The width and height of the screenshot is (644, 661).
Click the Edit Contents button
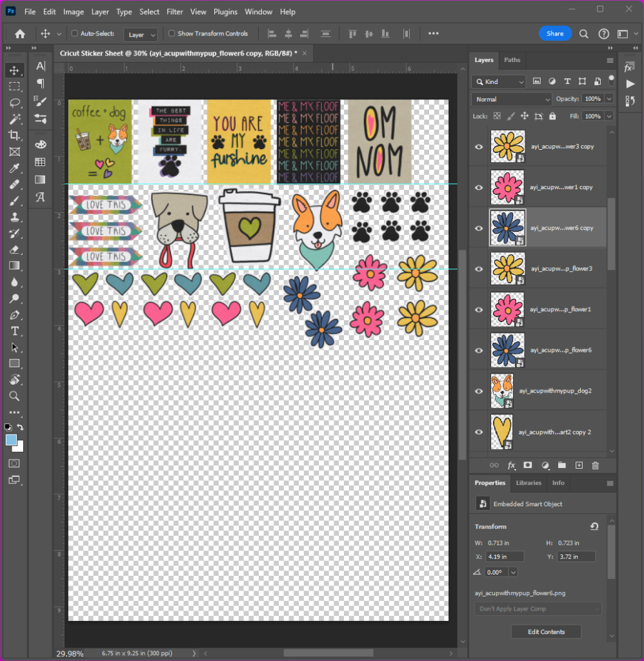pyautogui.click(x=546, y=632)
